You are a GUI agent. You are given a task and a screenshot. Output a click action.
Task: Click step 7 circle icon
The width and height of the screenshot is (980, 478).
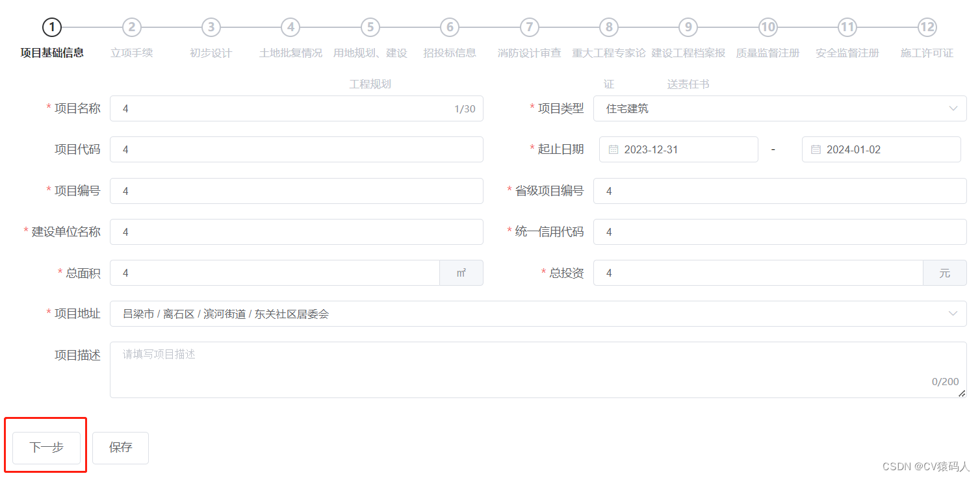[530, 27]
